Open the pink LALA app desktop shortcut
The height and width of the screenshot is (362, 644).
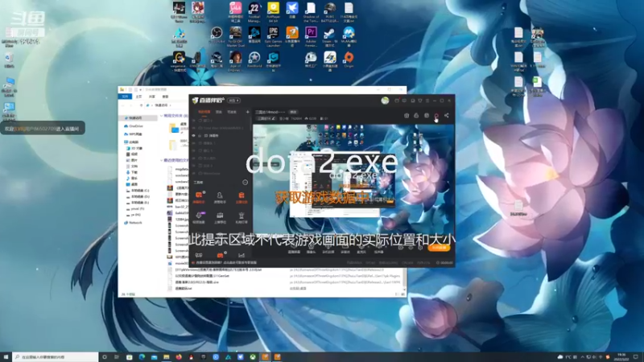point(235,11)
